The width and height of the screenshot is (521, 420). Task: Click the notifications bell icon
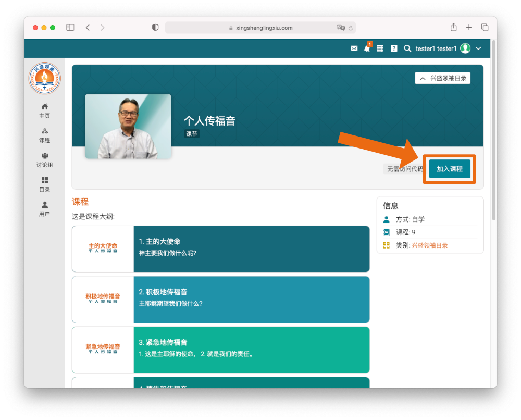(x=367, y=48)
